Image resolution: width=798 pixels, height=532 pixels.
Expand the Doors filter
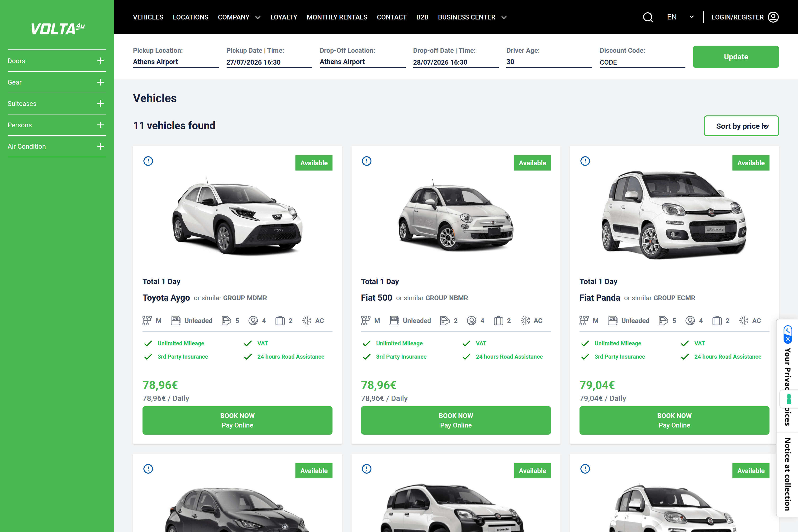pos(57,61)
